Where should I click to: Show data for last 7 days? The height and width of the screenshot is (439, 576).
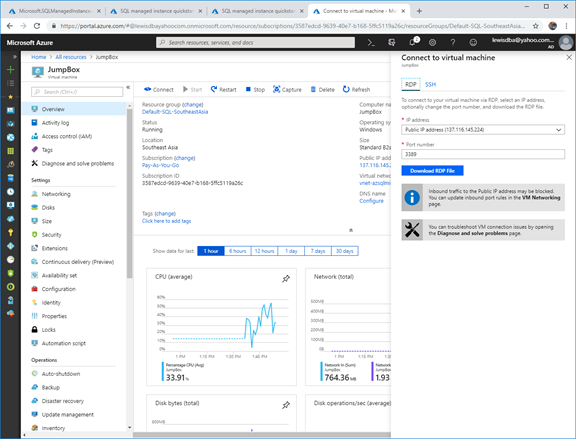coord(318,251)
